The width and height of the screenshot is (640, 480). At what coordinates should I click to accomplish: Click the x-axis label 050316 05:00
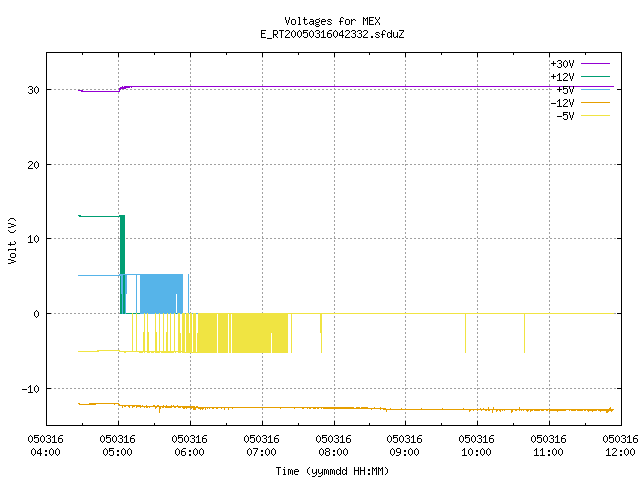pyautogui.click(x=118, y=446)
